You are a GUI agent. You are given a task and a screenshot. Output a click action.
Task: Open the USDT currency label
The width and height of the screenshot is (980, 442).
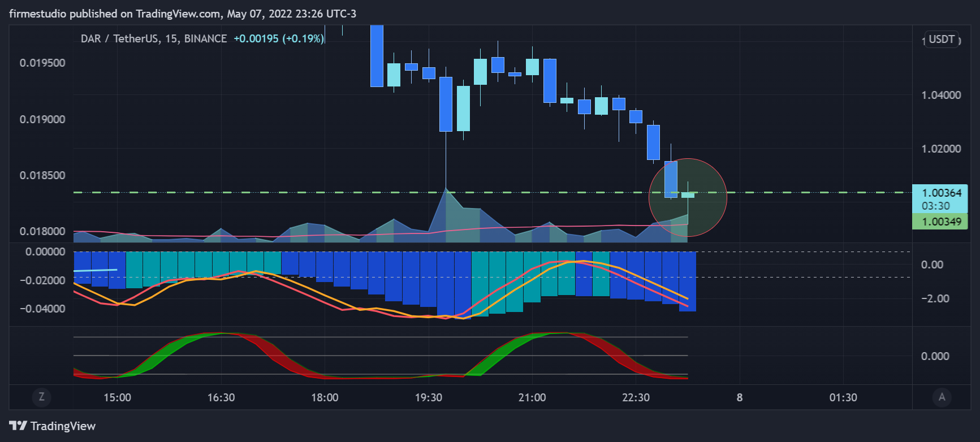coord(942,39)
